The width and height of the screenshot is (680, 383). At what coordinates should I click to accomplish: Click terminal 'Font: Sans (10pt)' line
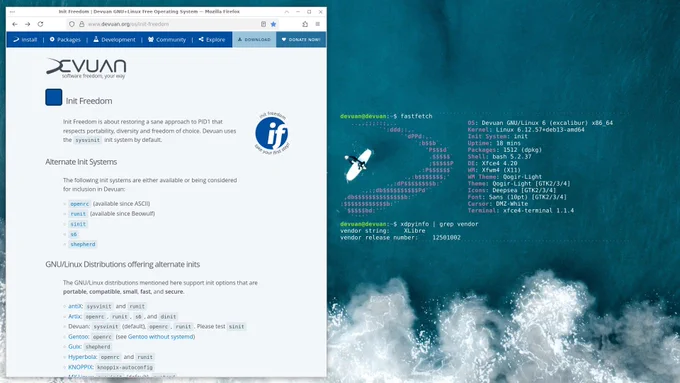click(517, 197)
